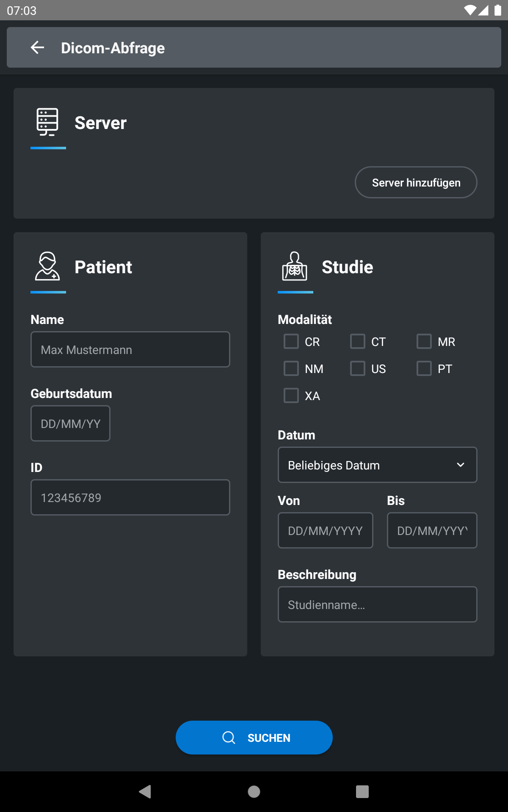Tap the back arrow in the header
Image resolution: width=508 pixels, height=812 pixels.
[38, 47]
